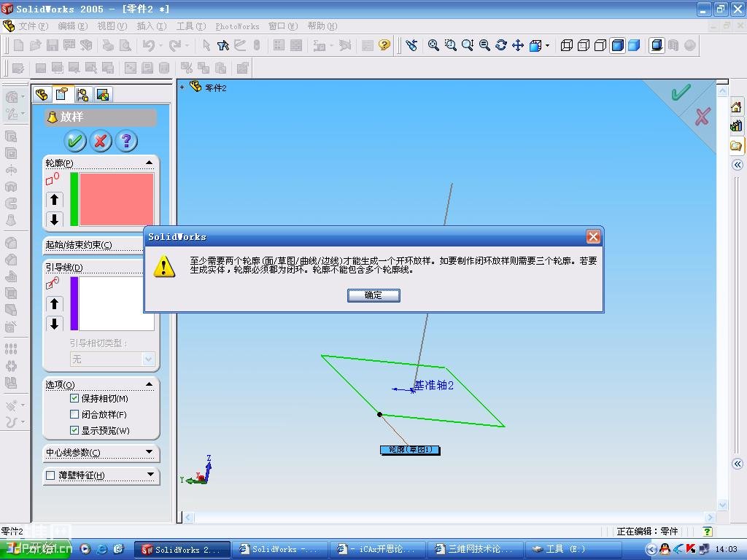Image resolution: width=747 pixels, height=560 pixels.
Task: Open the home icon in the task pane
Action: 736,107
